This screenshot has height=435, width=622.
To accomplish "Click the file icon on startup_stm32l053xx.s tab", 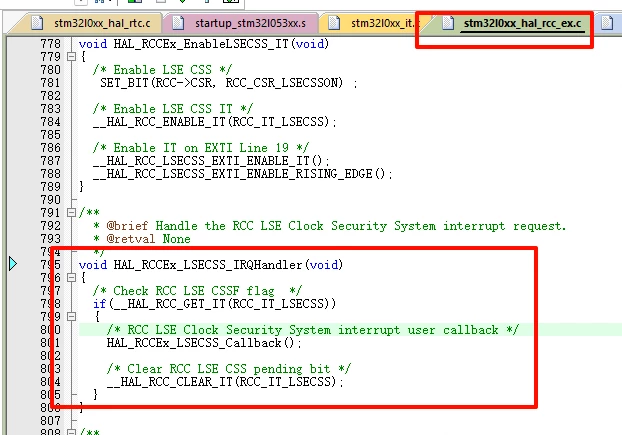I will click(x=178, y=23).
